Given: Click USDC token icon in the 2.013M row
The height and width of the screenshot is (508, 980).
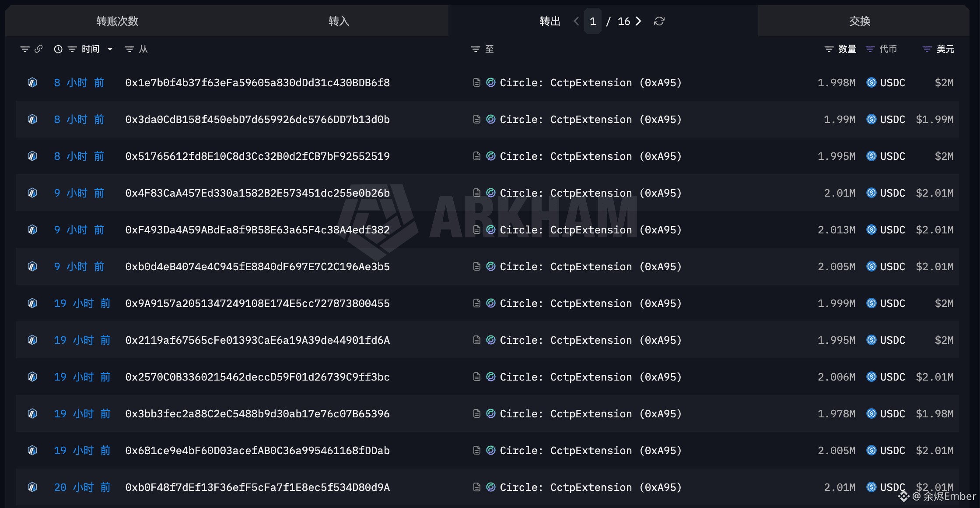Looking at the screenshot, I should click(871, 230).
